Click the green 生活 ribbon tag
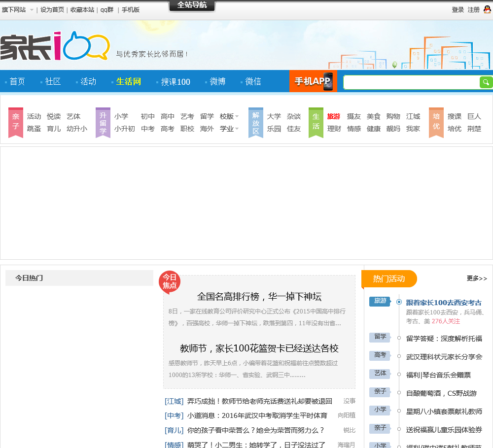This screenshot has width=493, height=448. [x=316, y=122]
